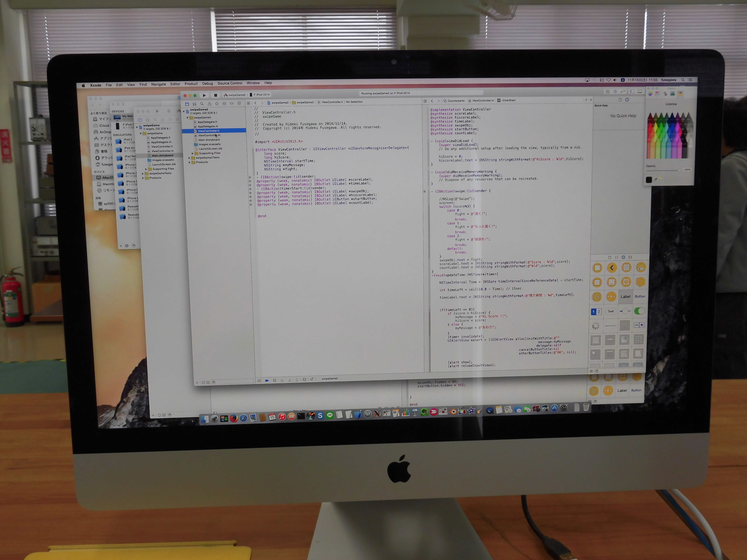
Task: Open the Source Control menu
Action: [x=230, y=83]
